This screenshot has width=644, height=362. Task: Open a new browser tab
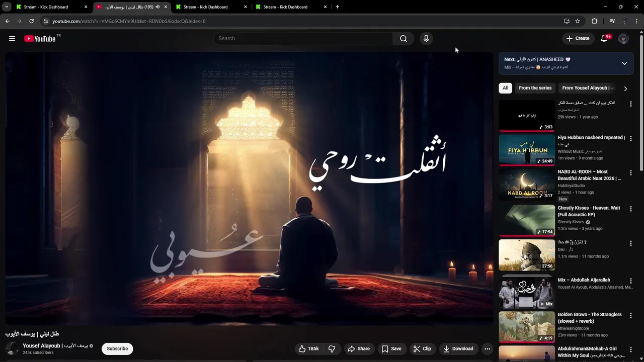pyautogui.click(x=337, y=7)
